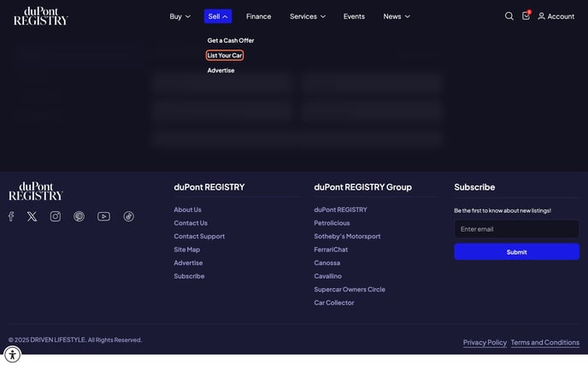The height and width of the screenshot is (383, 588).
Task: Open the Contact Support link
Action: pos(199,236)
